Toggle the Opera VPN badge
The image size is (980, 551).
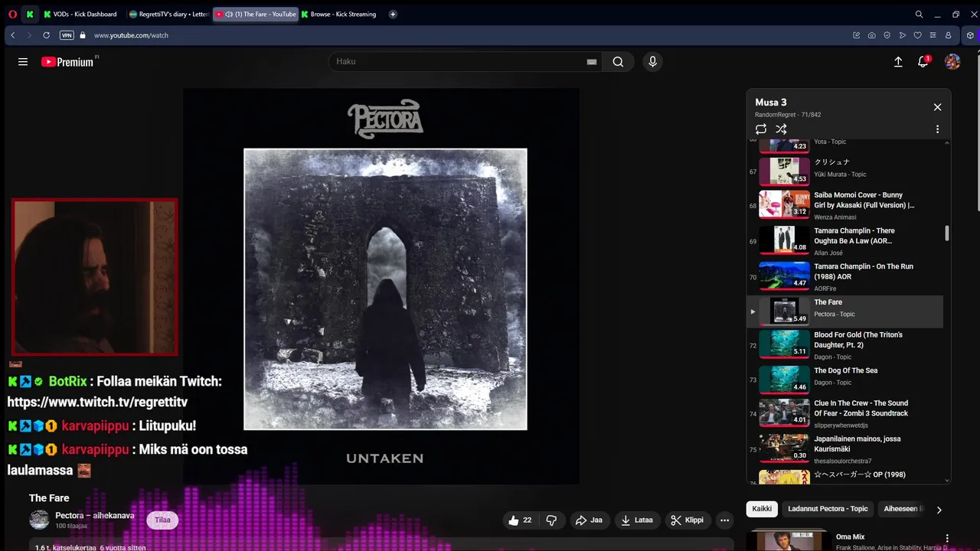pyautogui.click(x=67, y=35)
